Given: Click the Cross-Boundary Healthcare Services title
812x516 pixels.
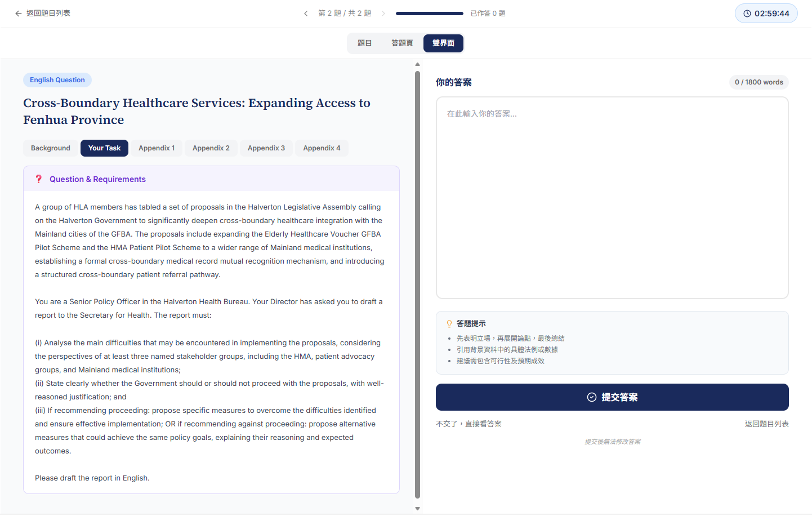Looking at the screenshot, I should (x=197, y=112).
